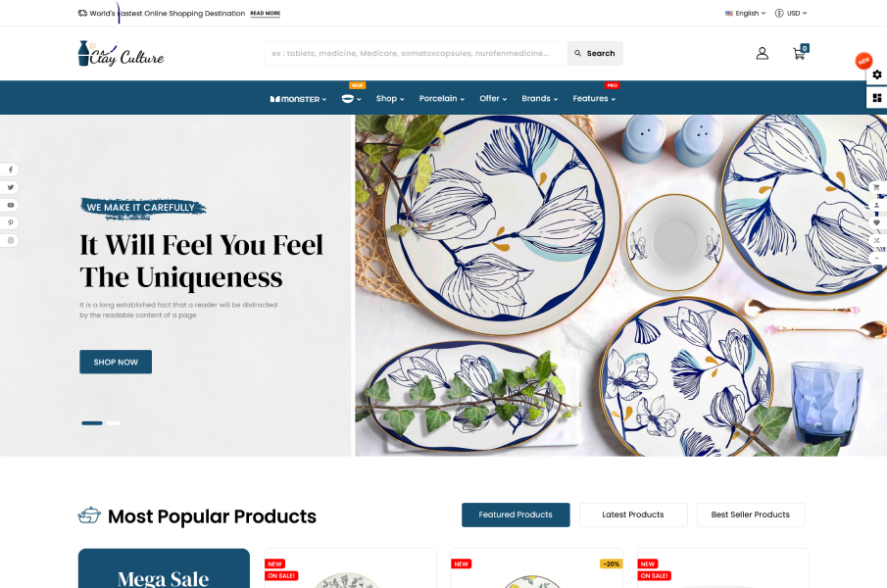Screen dimensions: 887x588
Task: Expand the Porcelain menu
Action: (442, 98)
